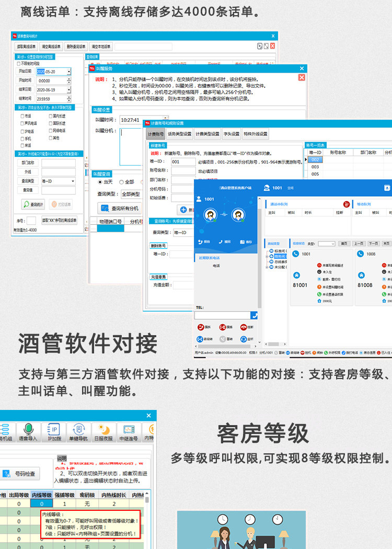392x549 pixels.
Task: Tick the 手机 checkbox
Action: click(x=22, y=139)
